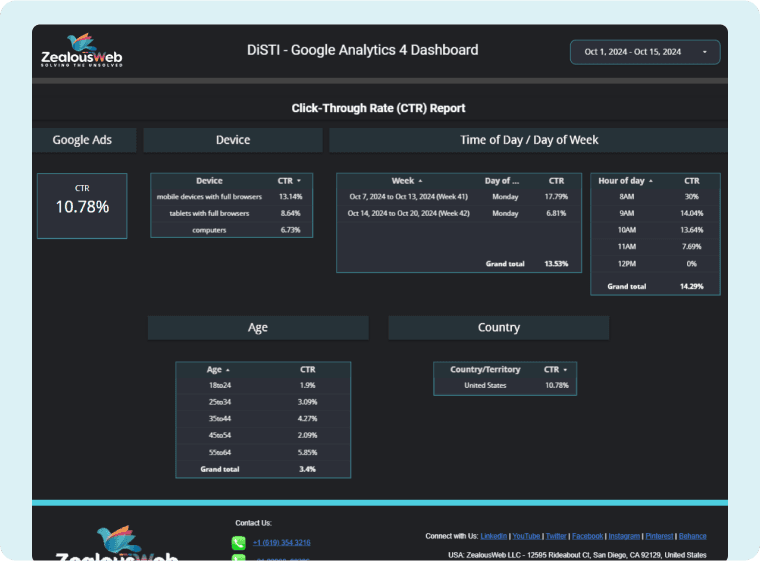This screenshot has width=760, height=561.
Task: Click the Week 41 row
Action: pos(459,197)
